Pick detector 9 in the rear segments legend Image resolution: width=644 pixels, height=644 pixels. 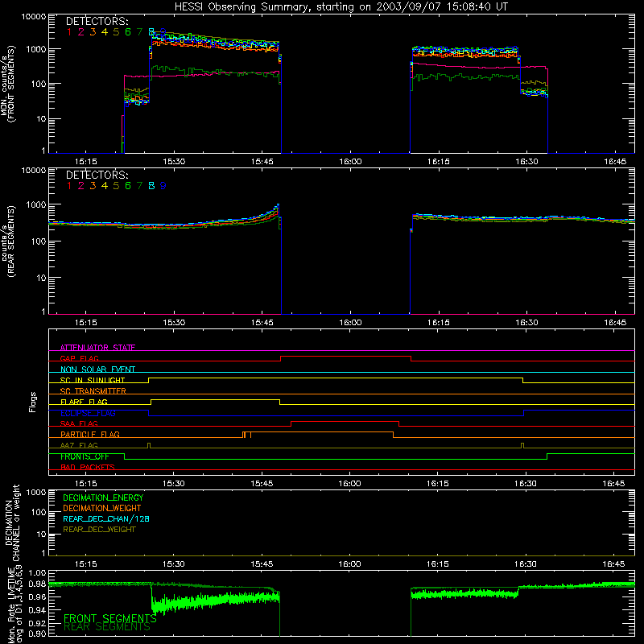coord(163,186)
